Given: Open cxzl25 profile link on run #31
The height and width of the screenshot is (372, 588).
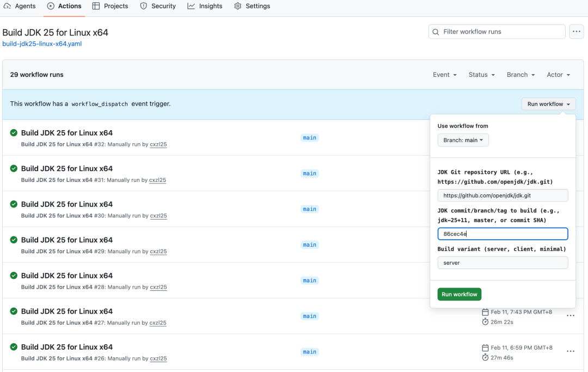Looking at the screenshot, I should point(157,180).
